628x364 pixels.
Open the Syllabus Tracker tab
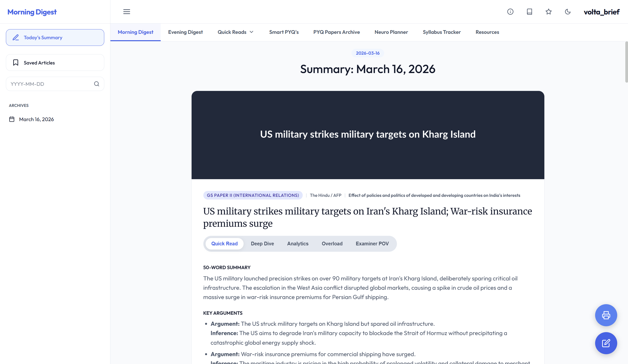coord(442,32)
